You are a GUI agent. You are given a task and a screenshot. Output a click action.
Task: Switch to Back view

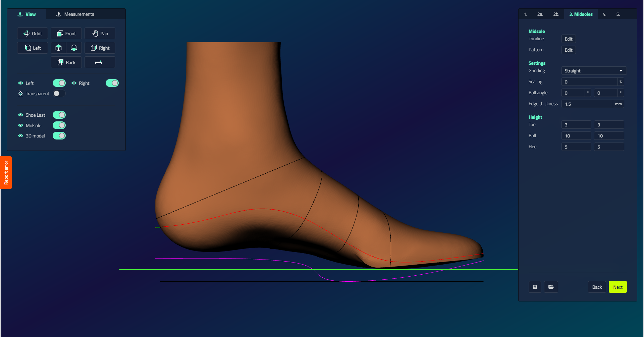[66, 62]
